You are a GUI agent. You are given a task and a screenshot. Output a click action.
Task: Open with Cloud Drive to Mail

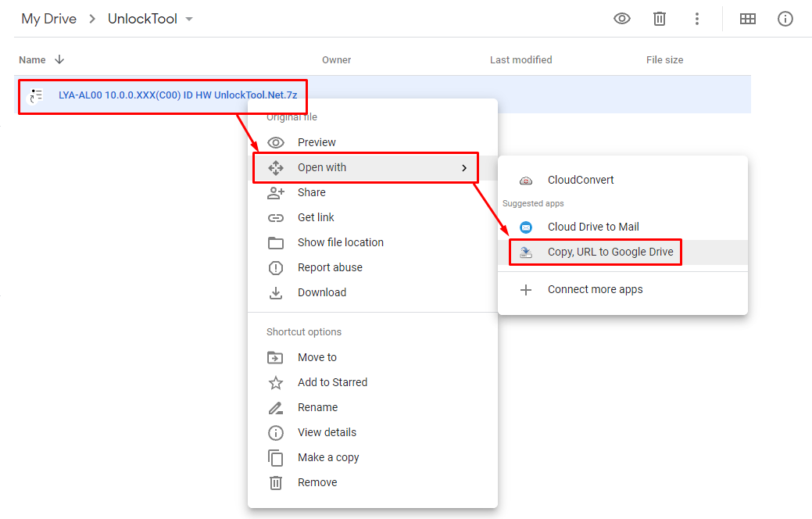tap(622, 227)
